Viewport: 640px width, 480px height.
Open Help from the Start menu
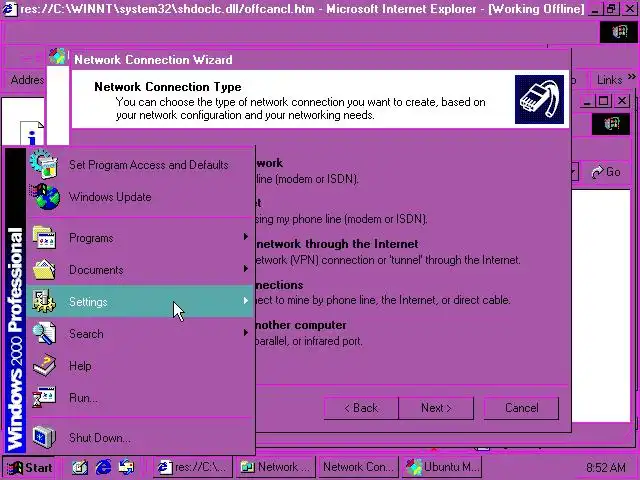(x=140, y=365)
